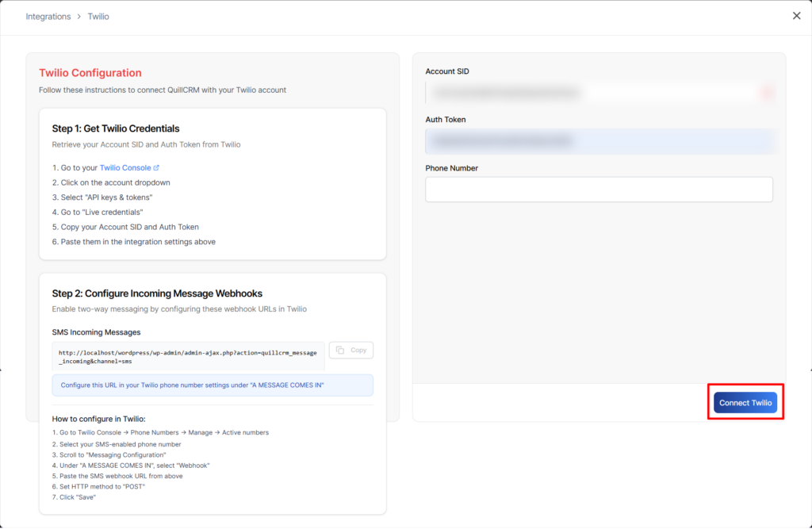
Task: Copy the SMS webhook URL
Action: (350, 350)
